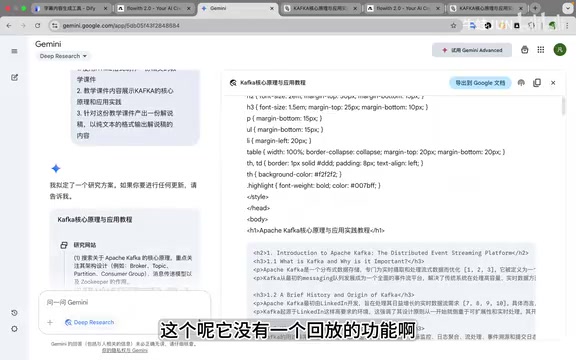View site information icon in the address bar
The width and height of the screenshot is (576, 360).
point(55,25)
